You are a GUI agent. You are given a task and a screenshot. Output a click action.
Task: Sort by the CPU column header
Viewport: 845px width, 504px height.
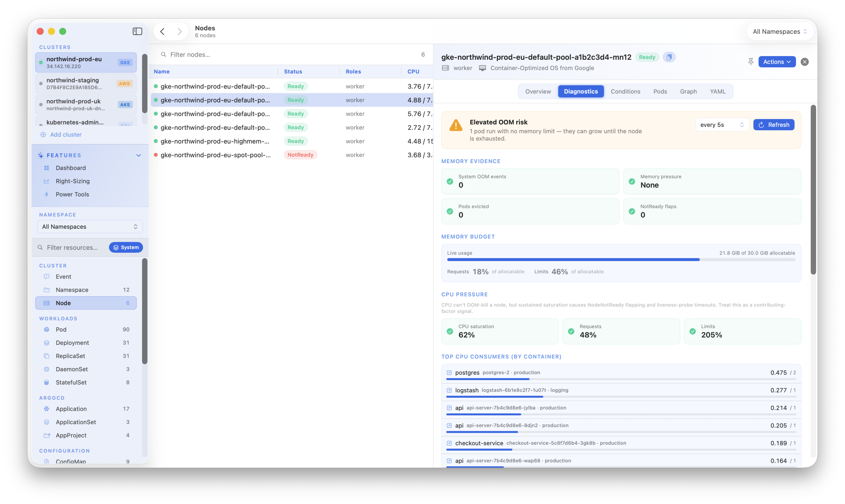click(x=413, y=71)
